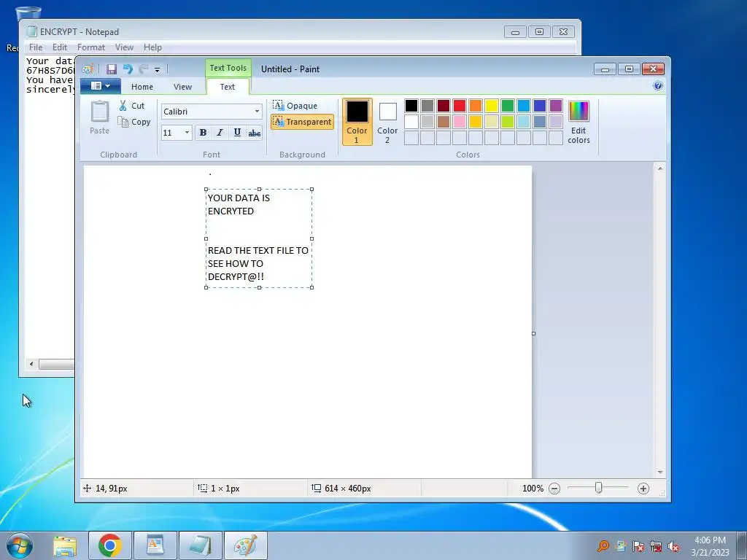Open the File menu in Notepad
The image size is (747, 560).
tap(36, 47)
